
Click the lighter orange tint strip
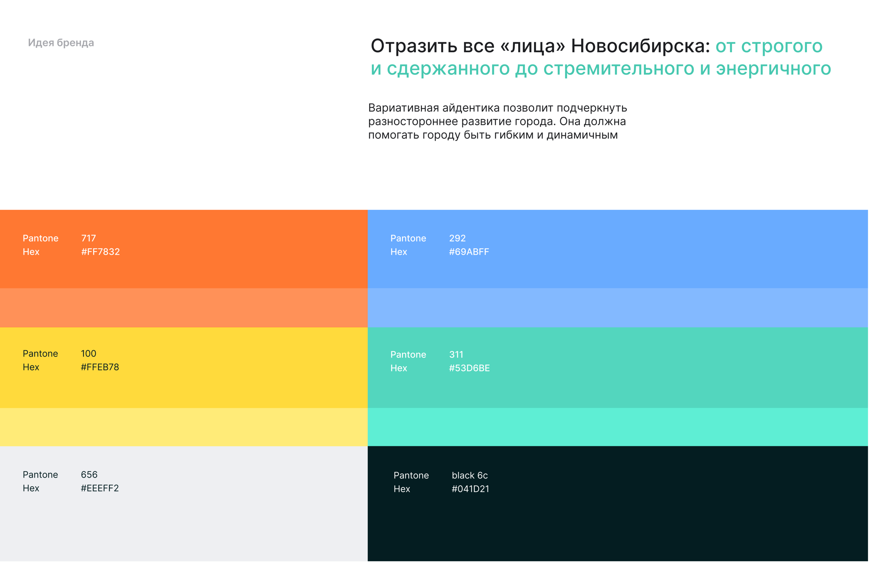click(x=183, y=307)
